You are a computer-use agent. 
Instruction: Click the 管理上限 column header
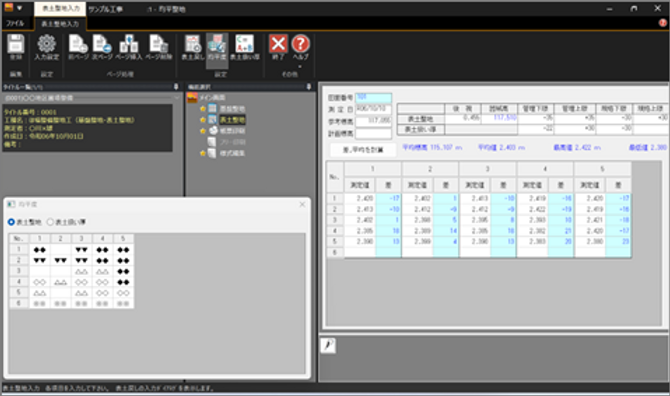click(x=575, y=109)
